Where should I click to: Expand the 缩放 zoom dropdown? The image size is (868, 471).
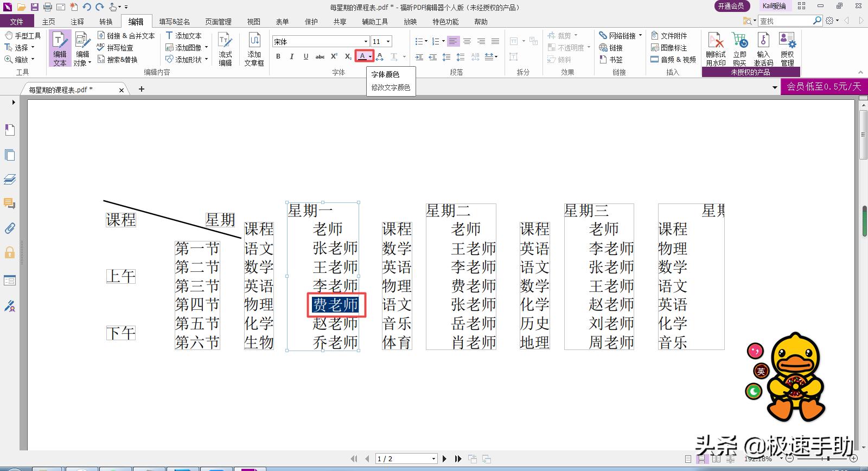click(33, 59)
